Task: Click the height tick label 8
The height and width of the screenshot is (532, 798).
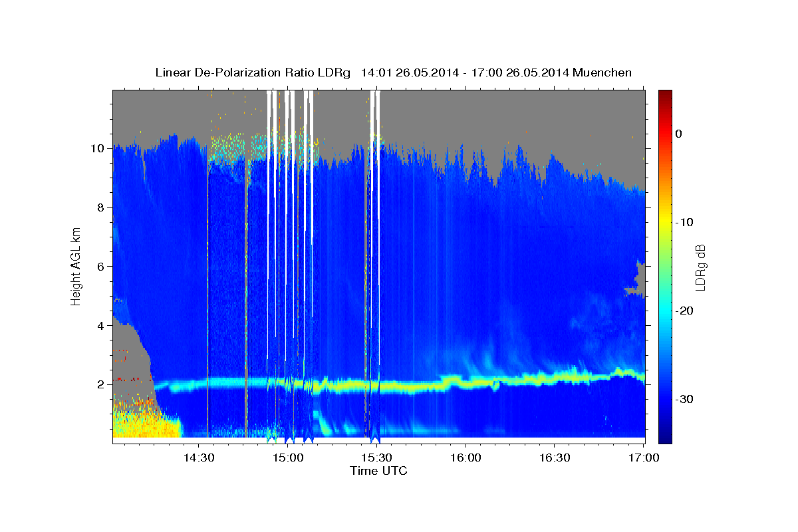Action: click(102, 207)
